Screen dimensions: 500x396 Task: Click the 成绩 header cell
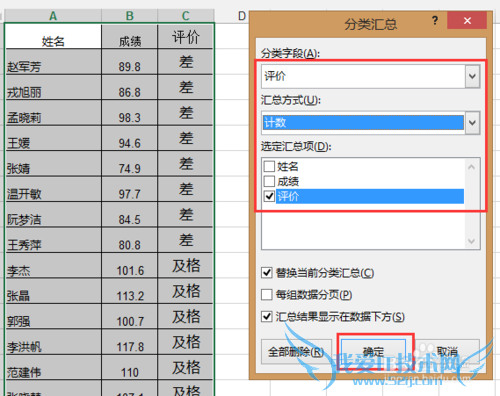pos(130,36)
